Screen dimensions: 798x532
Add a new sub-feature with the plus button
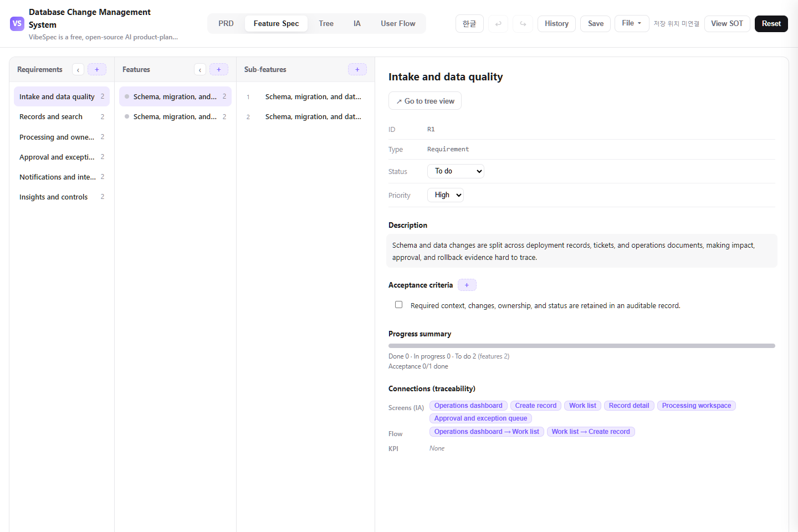tap(357, 69)
